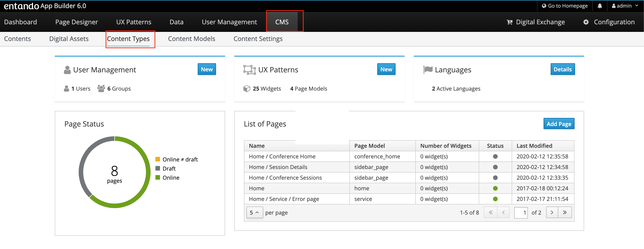Click the Digital Exchange cart icon
Viewport: 644px width, 249px height.
[509, 22]
